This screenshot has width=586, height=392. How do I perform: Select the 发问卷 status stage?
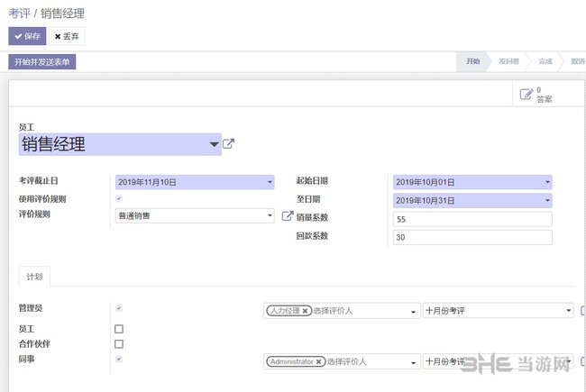coord(509,61)
